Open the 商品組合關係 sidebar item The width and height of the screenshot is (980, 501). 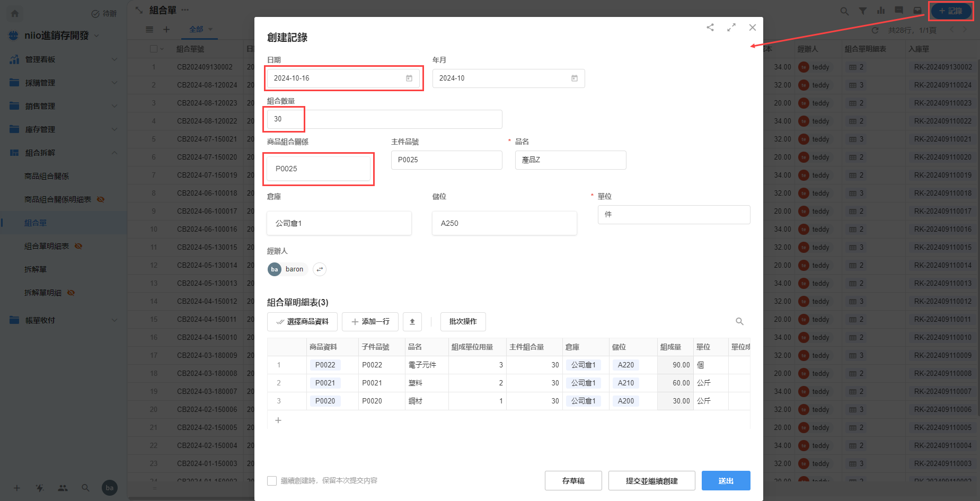point(47,176)
